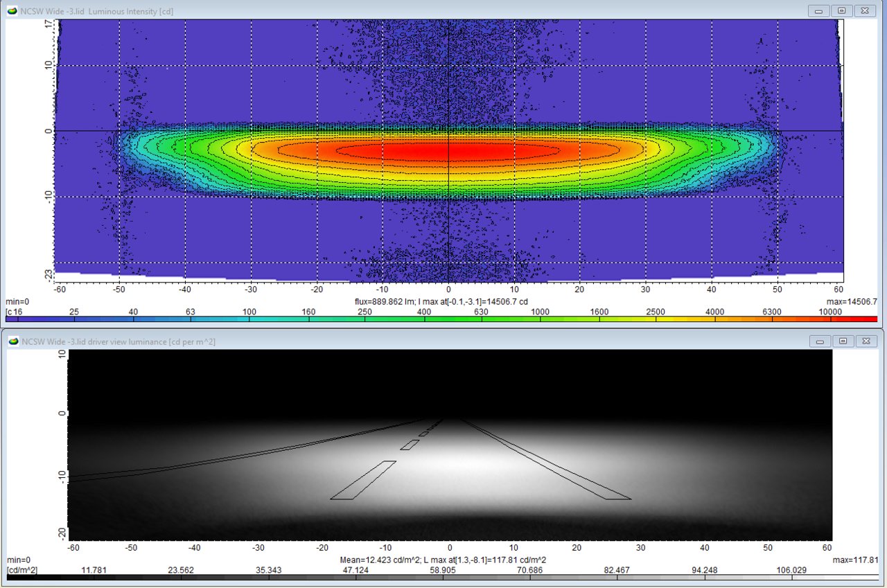
Task: Click the 82.467 label on grayscale bar
Action: [615, 570]
